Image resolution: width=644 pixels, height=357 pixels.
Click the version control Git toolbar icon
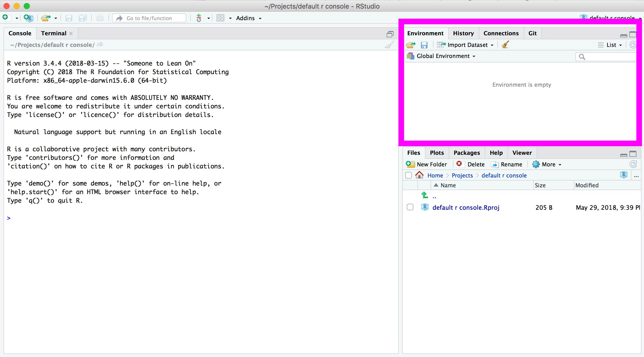(x=199, y=18)
